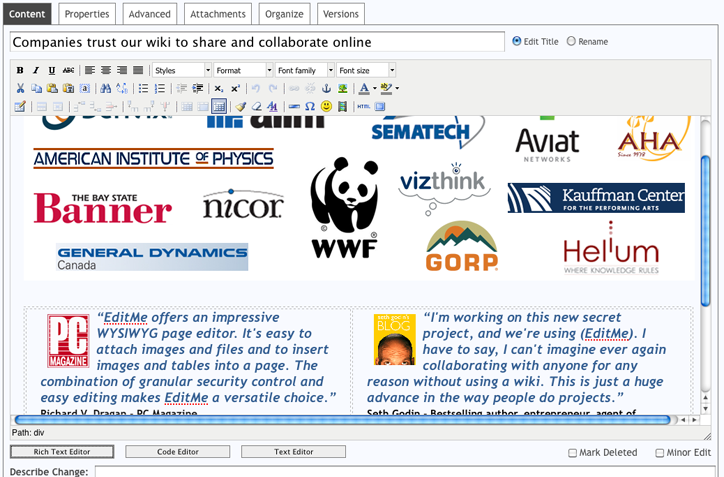Insert a smiley emoticon

coord(326,106)
